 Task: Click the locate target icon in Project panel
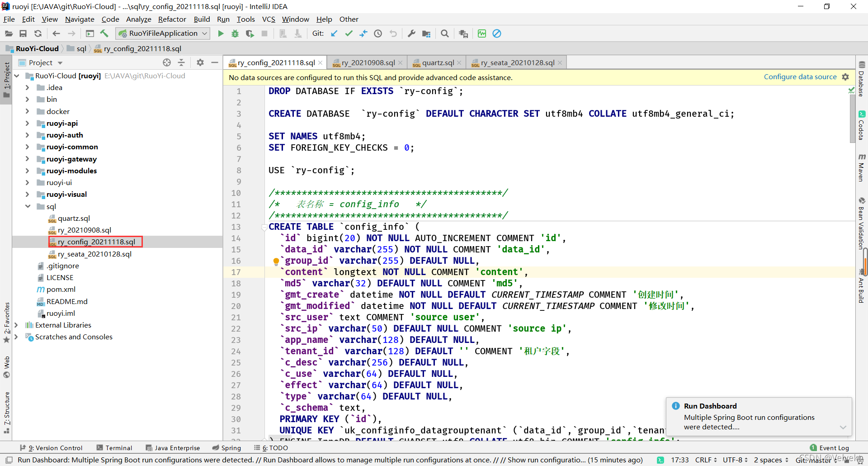coord(167,62)
